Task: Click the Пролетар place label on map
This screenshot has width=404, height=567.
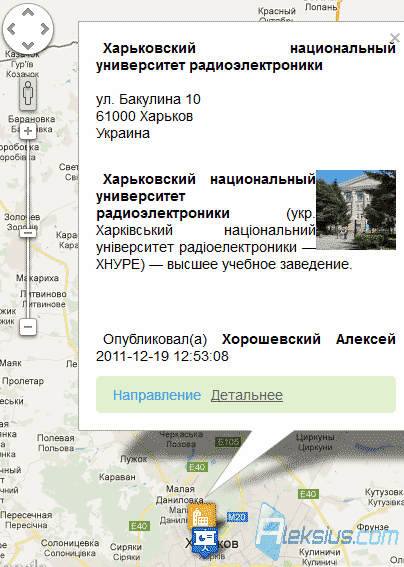Action: click(x=23, y=381)
